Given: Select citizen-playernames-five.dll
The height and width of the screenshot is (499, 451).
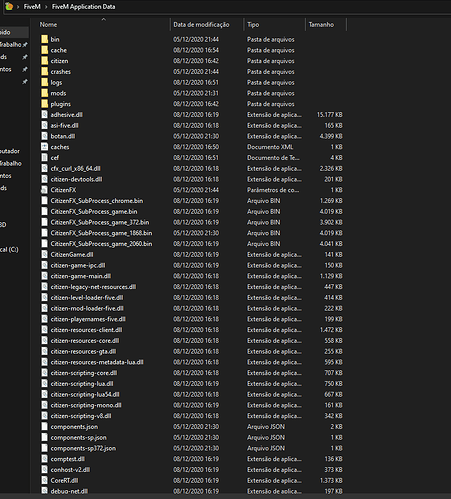Looking at the screenshot, I should (x=88, y=319).
